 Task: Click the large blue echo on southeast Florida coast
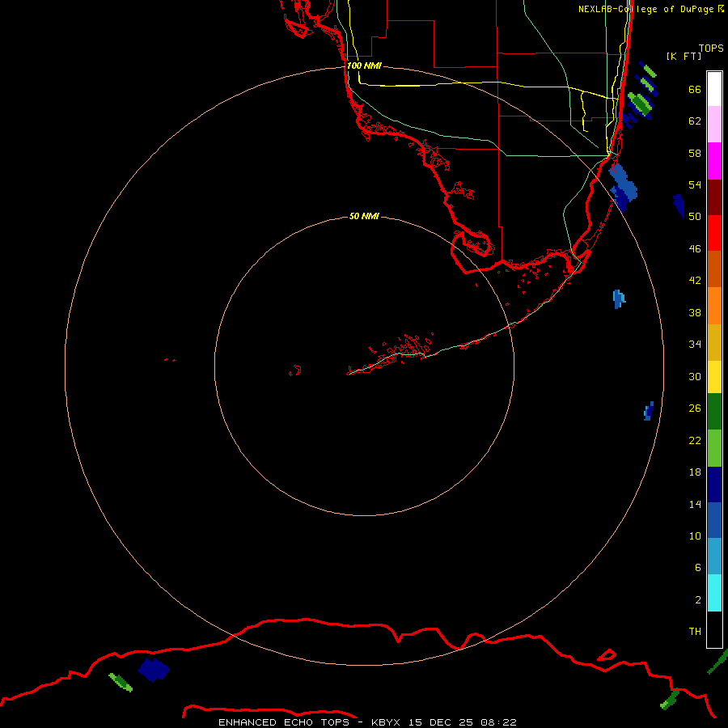(x=623, y=187)
